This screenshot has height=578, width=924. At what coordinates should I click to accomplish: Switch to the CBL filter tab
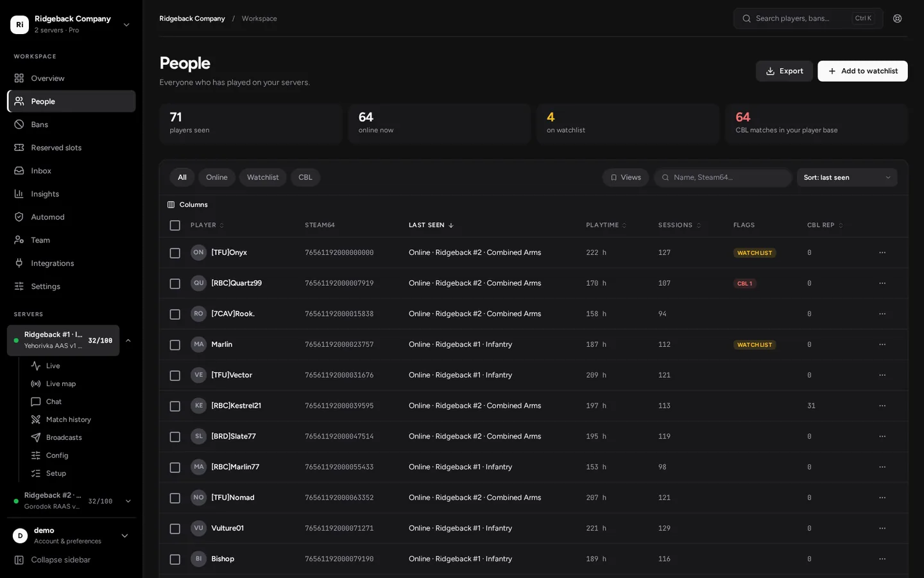305,178
